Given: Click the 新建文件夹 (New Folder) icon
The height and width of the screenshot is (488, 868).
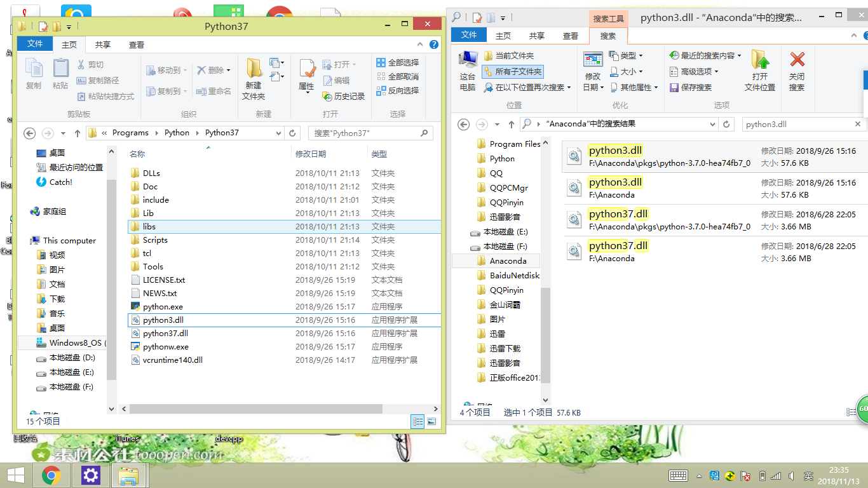Looking at the screenshot, I should 254,75.
